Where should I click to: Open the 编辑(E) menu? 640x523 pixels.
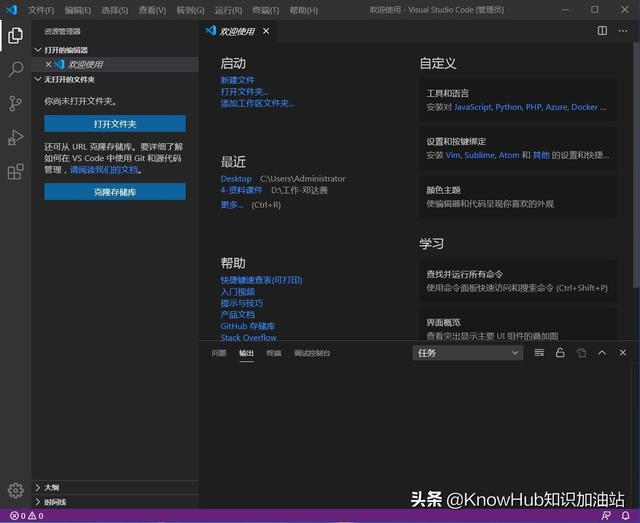point(78,10)
